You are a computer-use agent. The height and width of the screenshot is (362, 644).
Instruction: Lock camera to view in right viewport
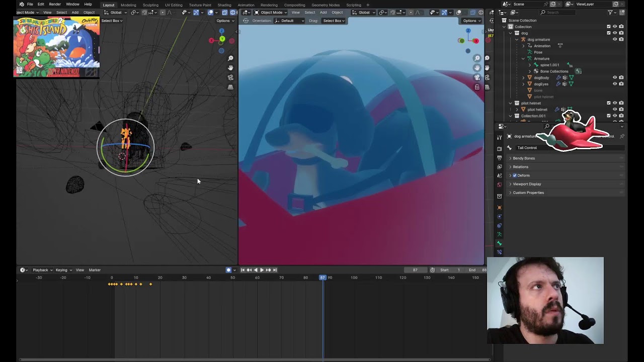click(x=477, y=87)
